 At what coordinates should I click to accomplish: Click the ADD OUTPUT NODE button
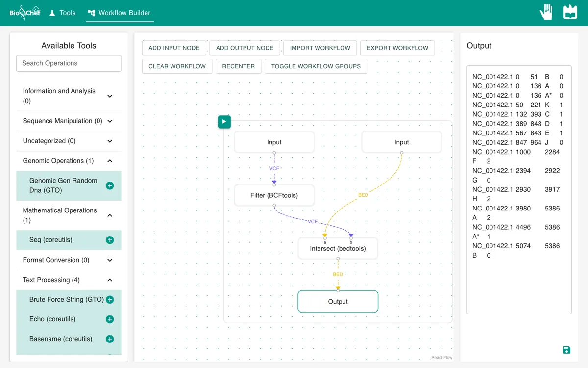click(x=245, y=48)
